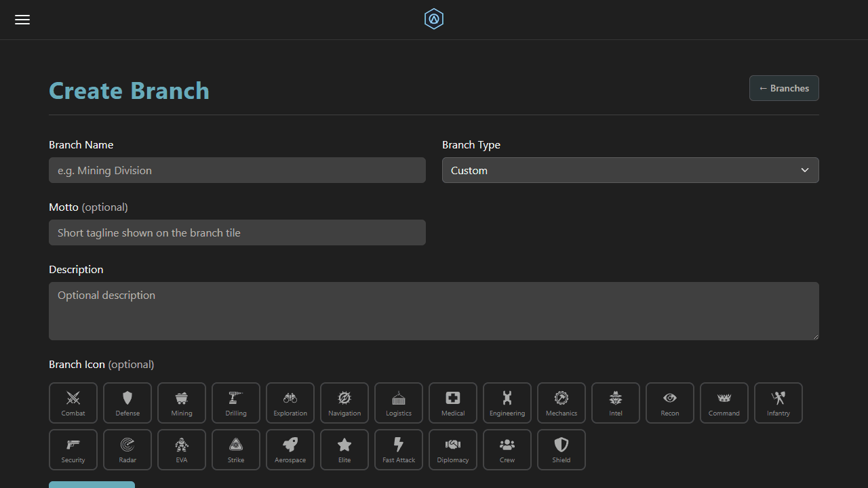Choose the Mining icon tile
This screenshot has height=488, width=868.
182,403
